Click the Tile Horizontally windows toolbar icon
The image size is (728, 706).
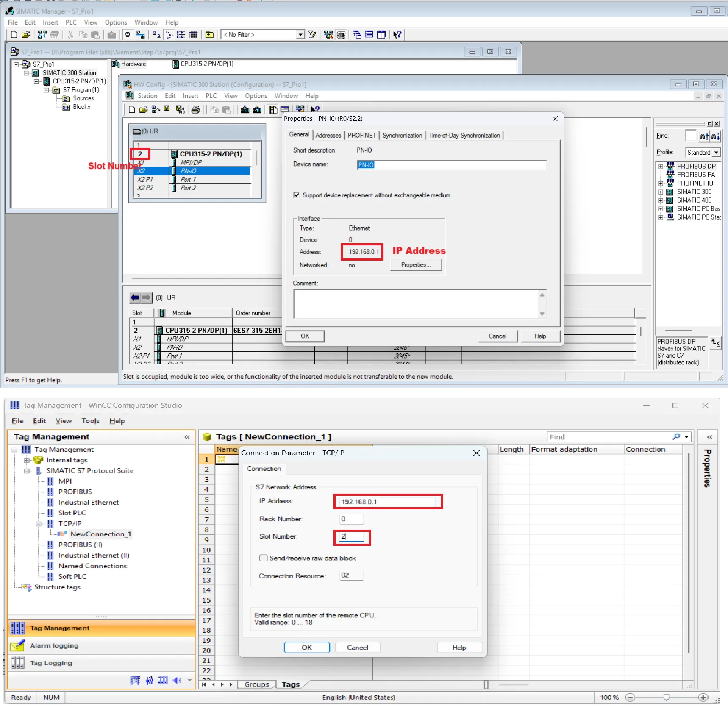[369, 35]
